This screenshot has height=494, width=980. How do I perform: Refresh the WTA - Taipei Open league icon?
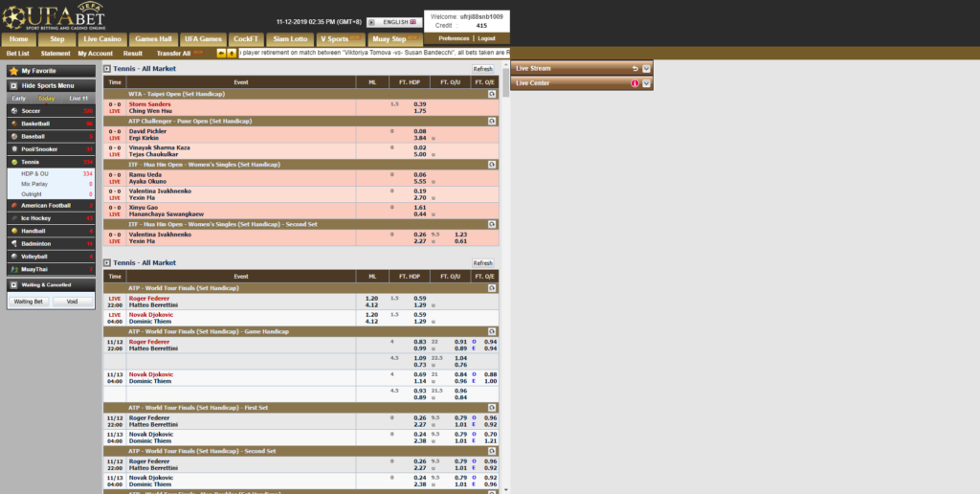492,94
